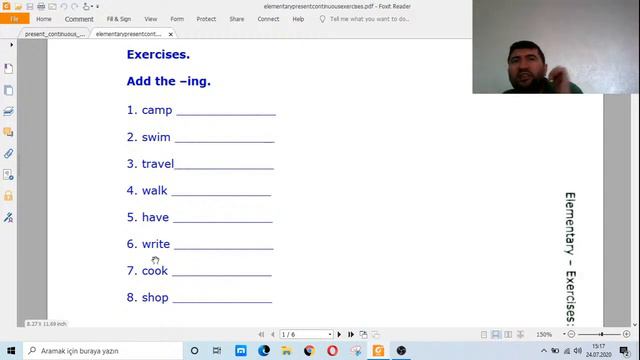Open Task View on the taskbar
This screenshot has height=360, width=640.
tap(217, 351)
